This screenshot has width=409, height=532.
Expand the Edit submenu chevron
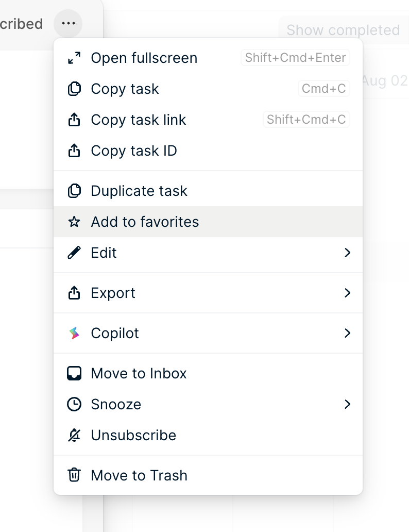[347, 253]
